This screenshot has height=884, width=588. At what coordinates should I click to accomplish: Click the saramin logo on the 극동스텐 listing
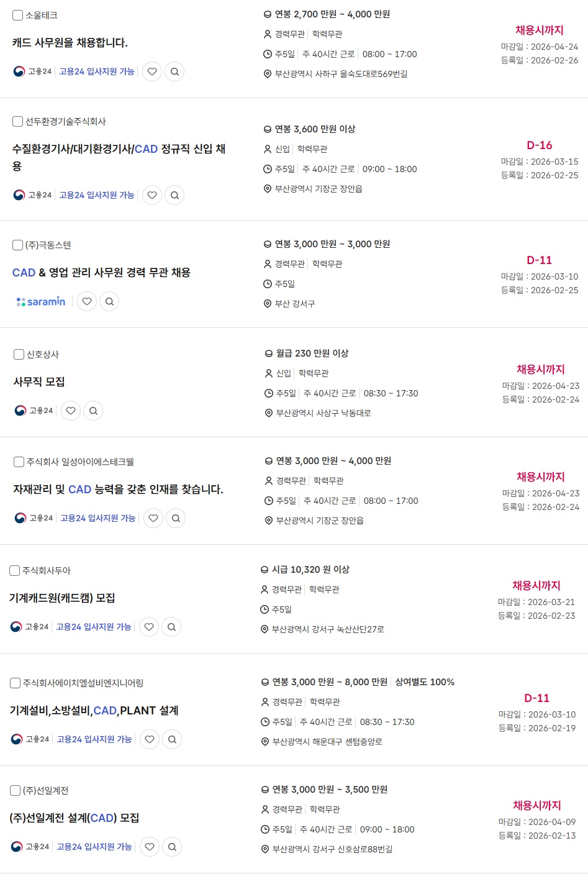pos(41,301)
